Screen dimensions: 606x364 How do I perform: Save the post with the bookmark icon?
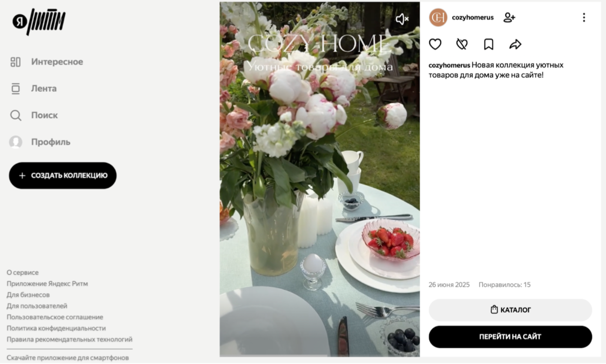(488, 44)
